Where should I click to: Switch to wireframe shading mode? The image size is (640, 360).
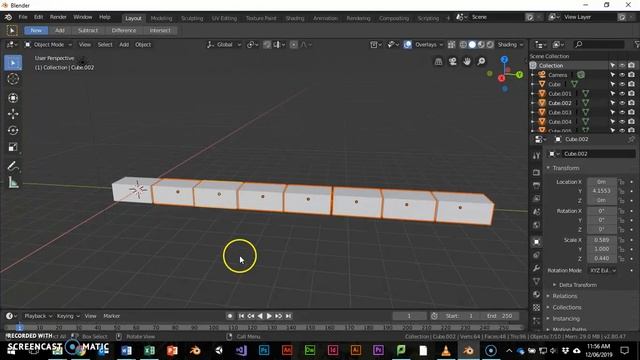[x=463, y=44]
